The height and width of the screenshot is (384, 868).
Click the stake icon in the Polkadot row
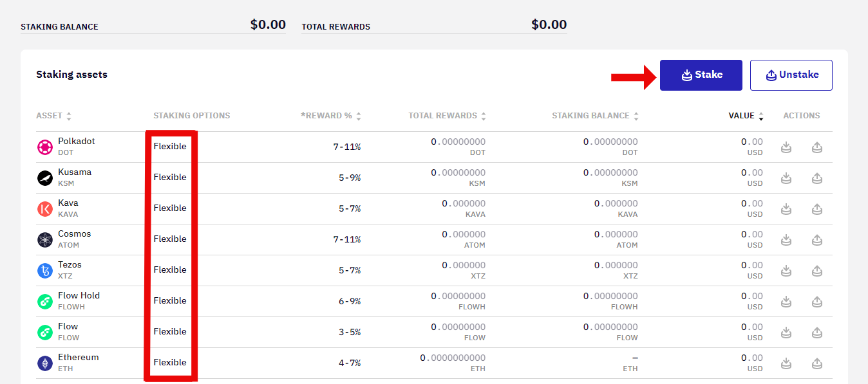(x=786, y=147)
